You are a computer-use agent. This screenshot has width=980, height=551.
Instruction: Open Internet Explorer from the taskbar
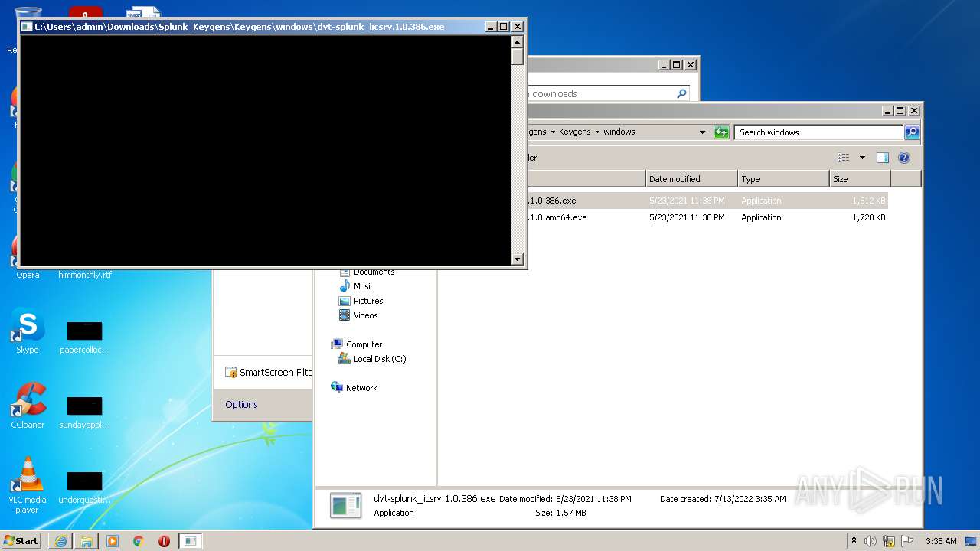(60, 541)
